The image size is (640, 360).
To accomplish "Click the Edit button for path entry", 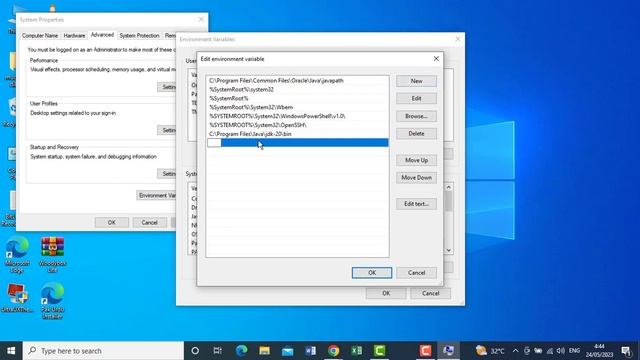I will [416, 98].
